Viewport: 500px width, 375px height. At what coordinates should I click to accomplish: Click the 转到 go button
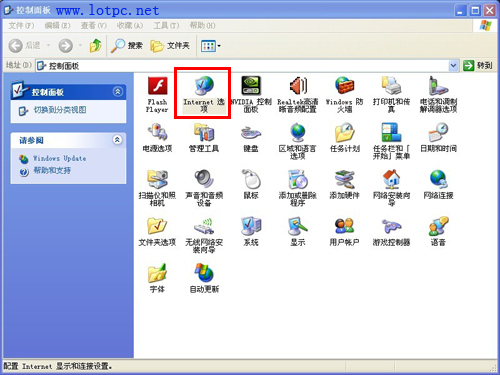pyautogui.click(x=478, y=66)
